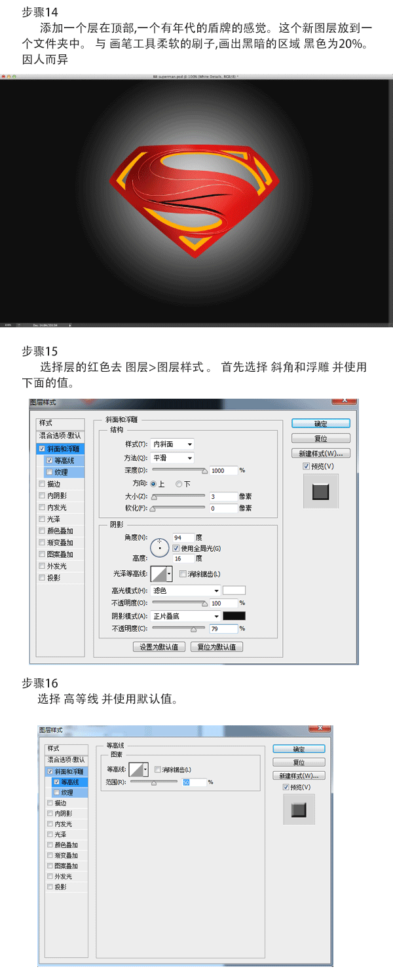Click 确定 button in the step 15 dialog
Image resolution: width=393 pixels, height=980 pixels.
321,424
